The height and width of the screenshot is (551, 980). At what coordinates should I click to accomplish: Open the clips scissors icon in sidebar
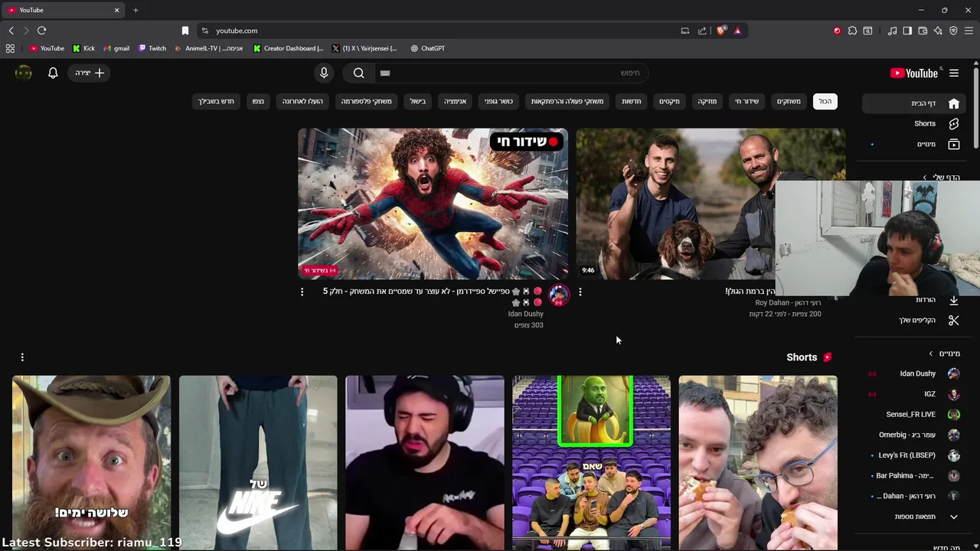[x=954, y=320]
